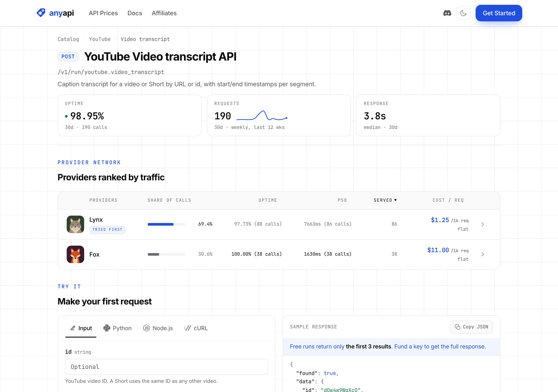The image size is (558, 392).
Task: Select the Input tab
Action: point(81,328)
